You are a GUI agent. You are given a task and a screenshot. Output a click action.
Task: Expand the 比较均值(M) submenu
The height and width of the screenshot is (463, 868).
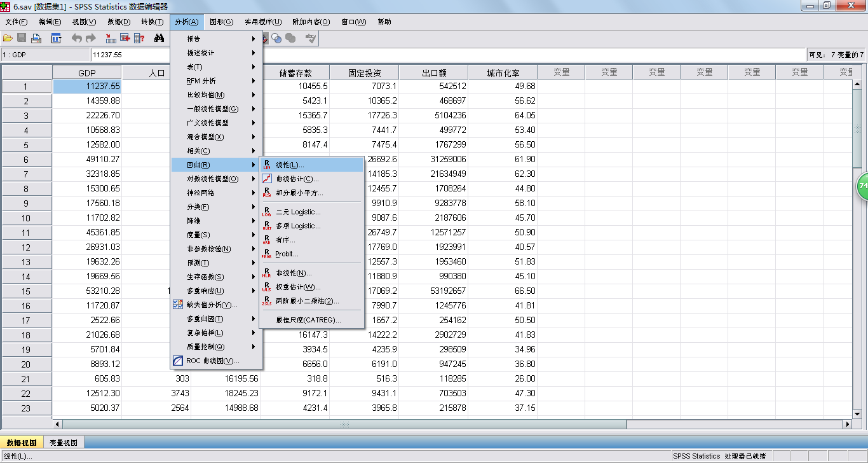coord(216,95)
